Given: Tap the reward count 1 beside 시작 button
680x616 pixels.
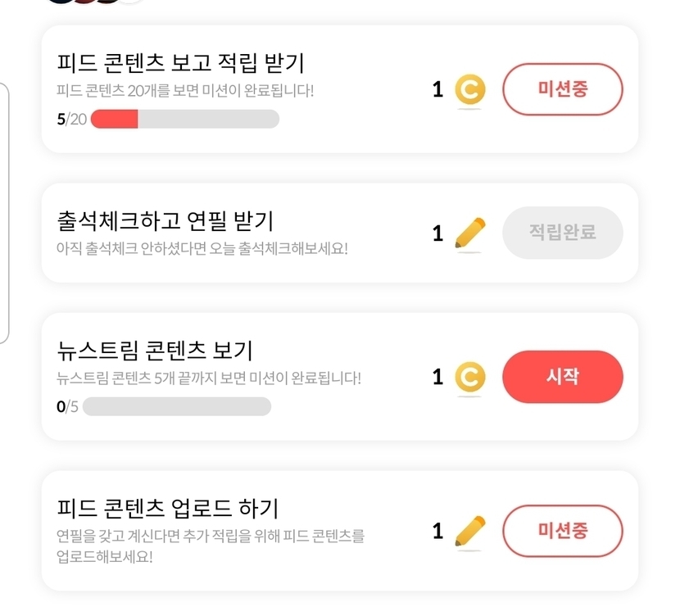Looking at the screenshot, I should [437, 377].
